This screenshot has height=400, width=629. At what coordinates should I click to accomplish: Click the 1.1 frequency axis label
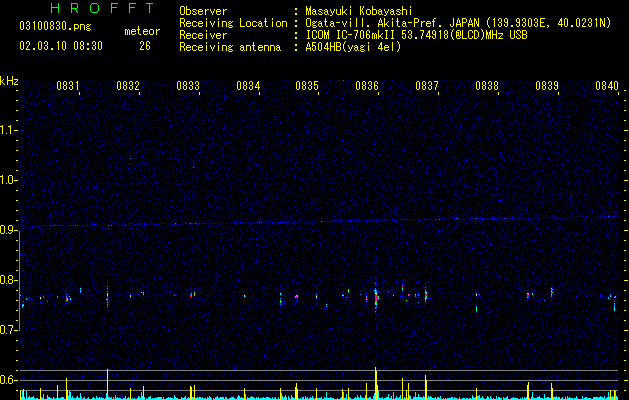click(8, 130)
